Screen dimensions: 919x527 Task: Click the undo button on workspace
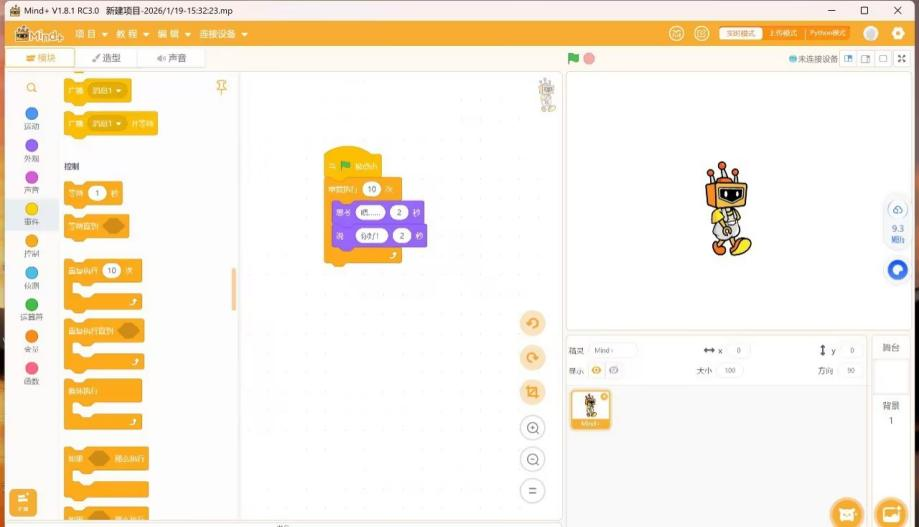pyautogui.click(x=533, y=323)
